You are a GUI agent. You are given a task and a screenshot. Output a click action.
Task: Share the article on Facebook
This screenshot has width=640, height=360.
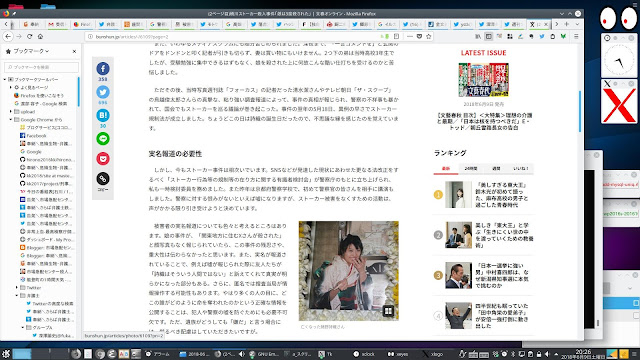click(x=103, y=69)
